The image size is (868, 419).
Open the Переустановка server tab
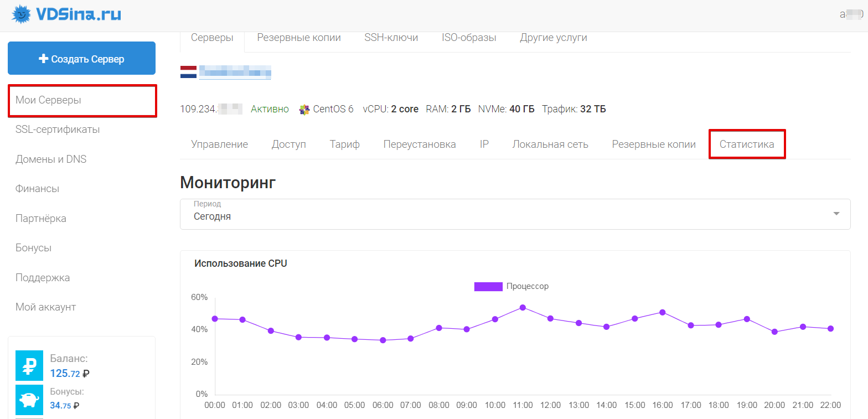[x=420, y=144]
